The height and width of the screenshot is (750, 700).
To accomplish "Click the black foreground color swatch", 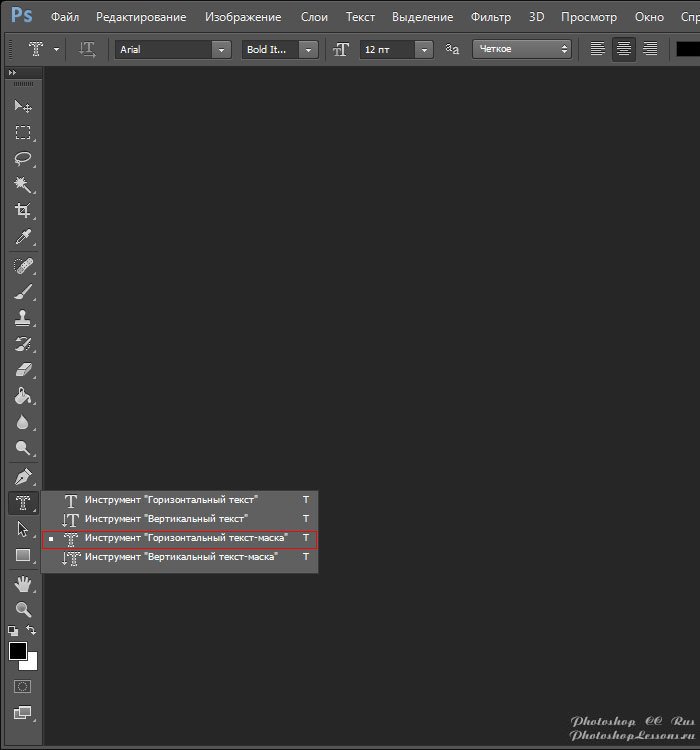I will coord(17,651).
